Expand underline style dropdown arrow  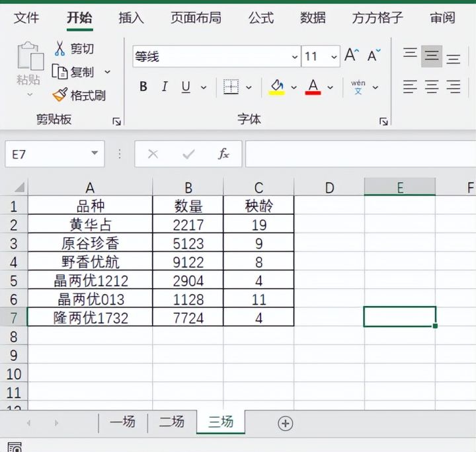point(204,87)
